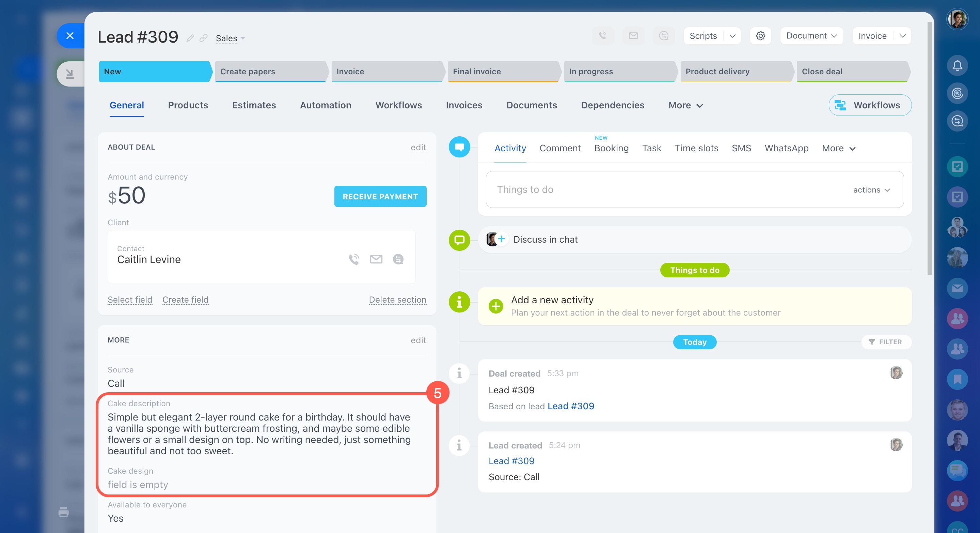Expand the Scripts dropdown arrow
The width and height of the screenshot is (980, 533).
(x=732, y=36)
